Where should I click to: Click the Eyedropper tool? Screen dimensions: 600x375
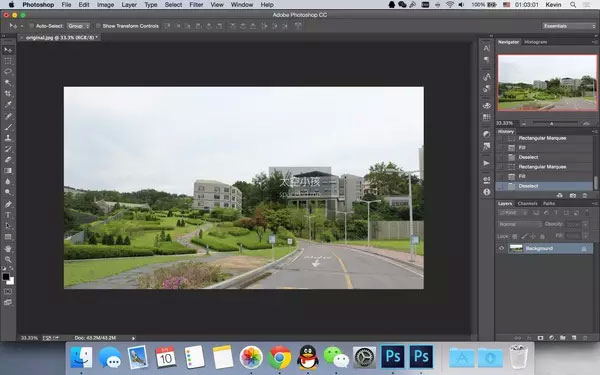pyautogui.click(x=8, y=105)
